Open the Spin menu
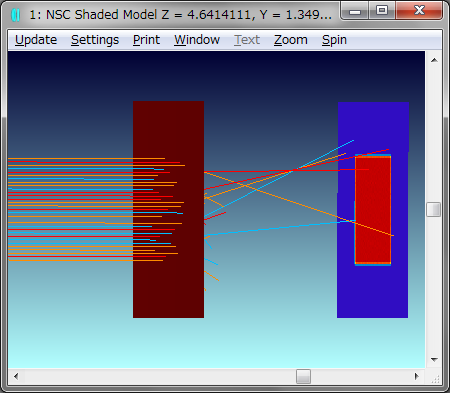The image size is (450, 393). point(334,40)
